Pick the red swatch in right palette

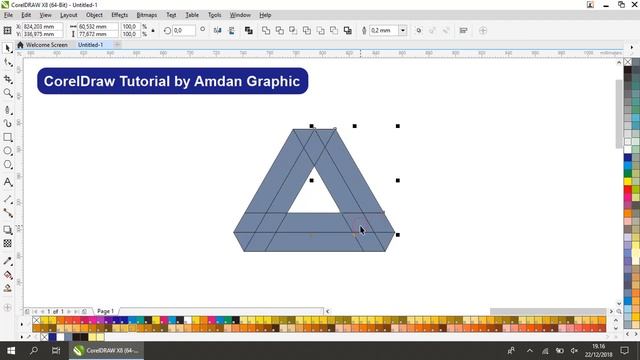(x=628, y=189)
